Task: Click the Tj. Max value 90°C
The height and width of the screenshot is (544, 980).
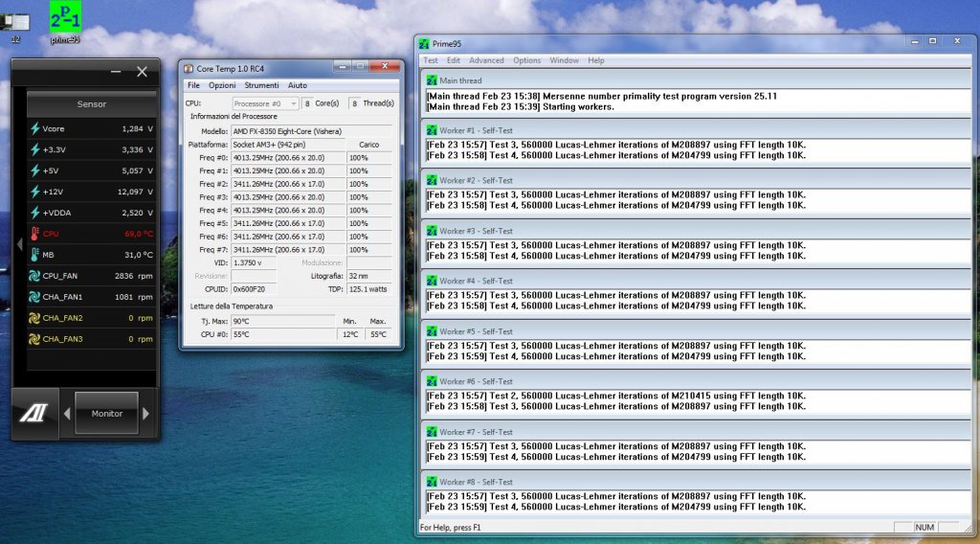Action: point(282,322)
